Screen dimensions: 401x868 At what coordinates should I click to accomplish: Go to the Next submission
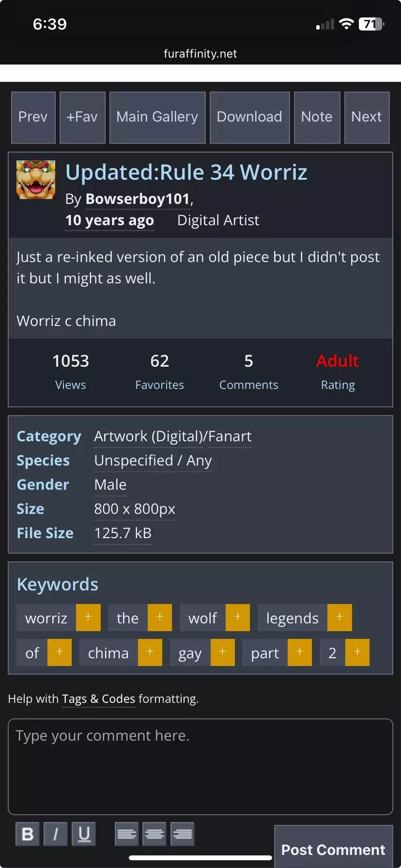(367, 117)
